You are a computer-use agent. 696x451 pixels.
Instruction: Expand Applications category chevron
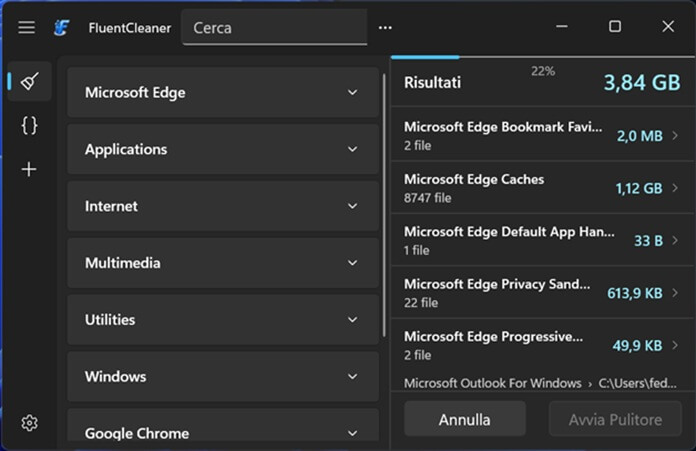tap(352, 149)
